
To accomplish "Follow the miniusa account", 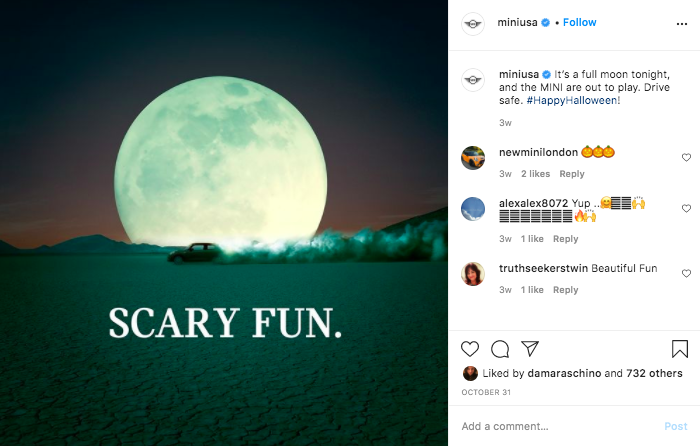I will (579, 23).
